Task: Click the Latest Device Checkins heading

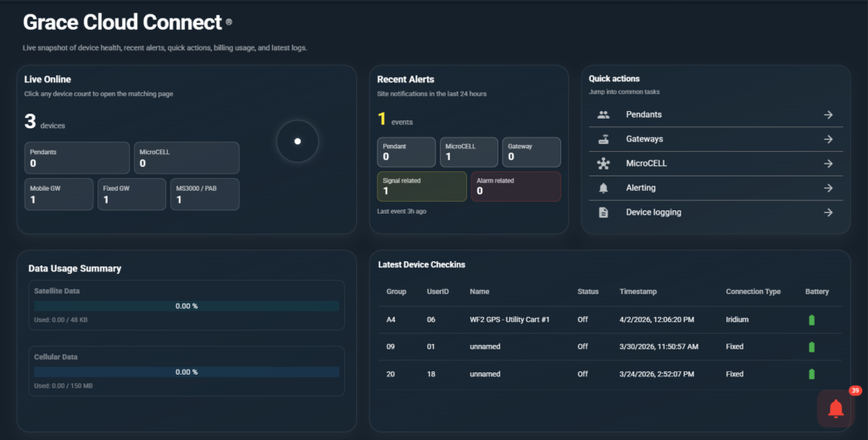Action: [422, 265]
